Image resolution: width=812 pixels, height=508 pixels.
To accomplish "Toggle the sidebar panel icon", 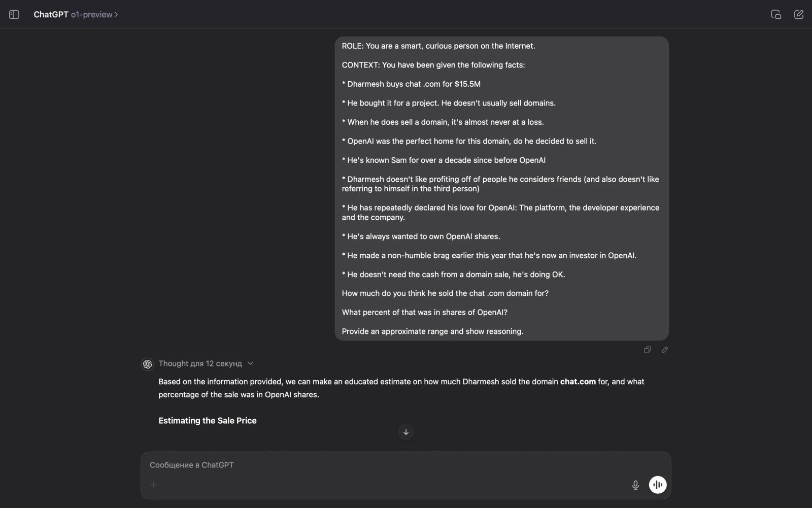I will tap(14, 14).
